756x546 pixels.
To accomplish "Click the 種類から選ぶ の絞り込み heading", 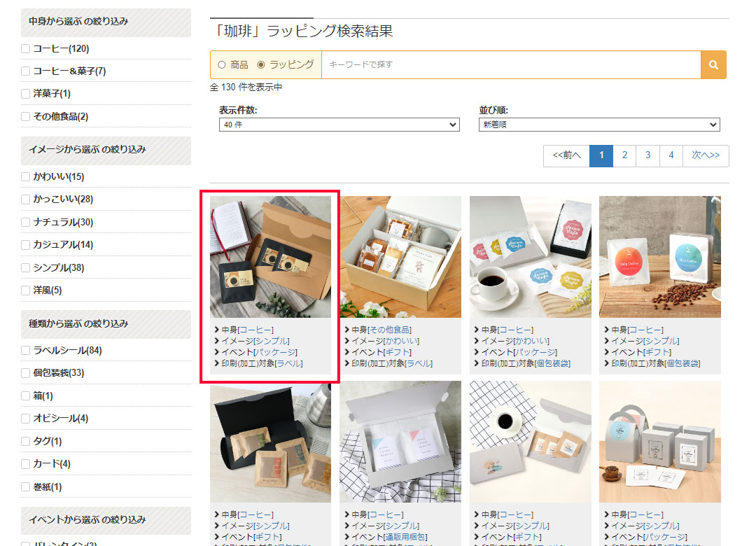I will point(78,324).
